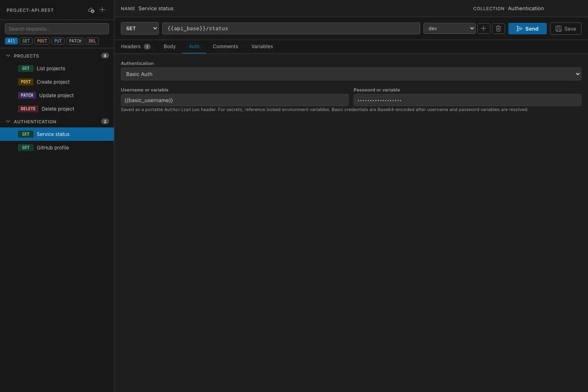The width and height of the screenshot is (588, 392).
Task: Filter requests by GET method
Action: [x=26, y=41]
